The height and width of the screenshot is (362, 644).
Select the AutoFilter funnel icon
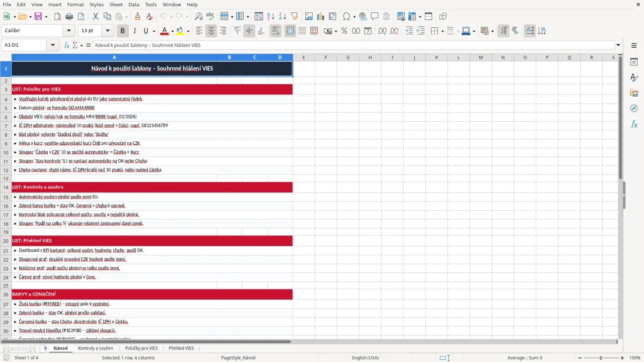294,17
